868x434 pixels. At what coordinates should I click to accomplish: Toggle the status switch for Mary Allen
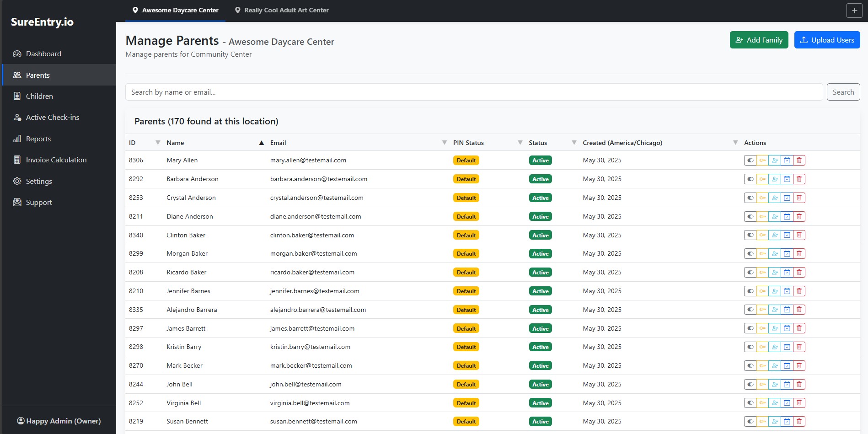click(750, 160)
